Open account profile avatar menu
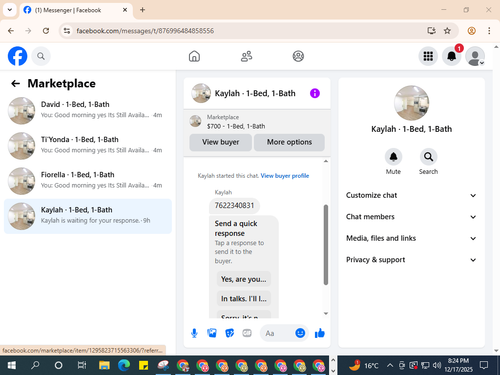 click(x=475, y=56)
